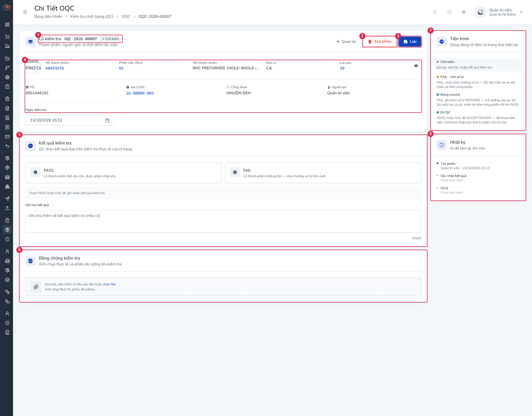Open the upload tray sidebar icon
532x416 pixels.
click(7, 208)
